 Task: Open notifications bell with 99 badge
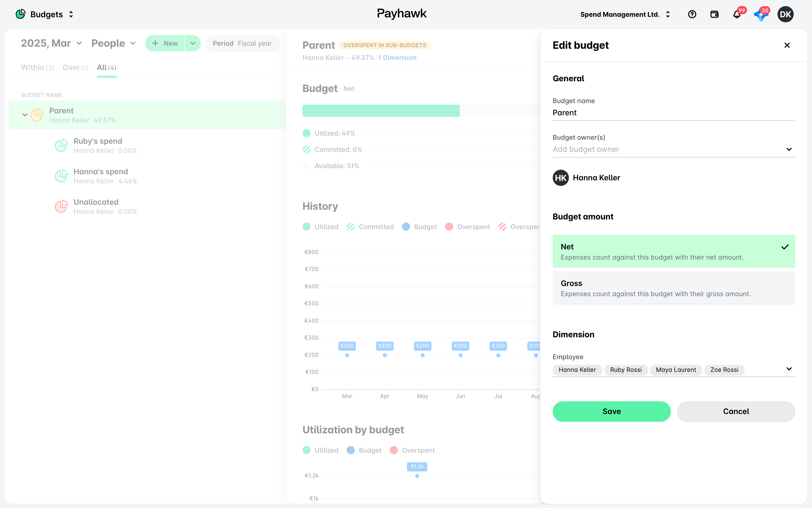point(737,14)
